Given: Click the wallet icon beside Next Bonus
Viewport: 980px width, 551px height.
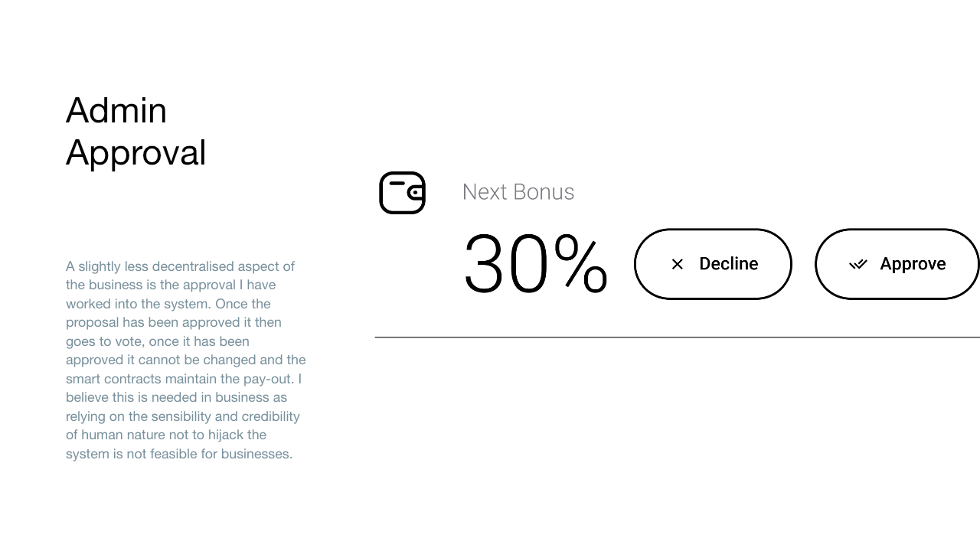Looking at the screenshot, I should click(402, 193).
